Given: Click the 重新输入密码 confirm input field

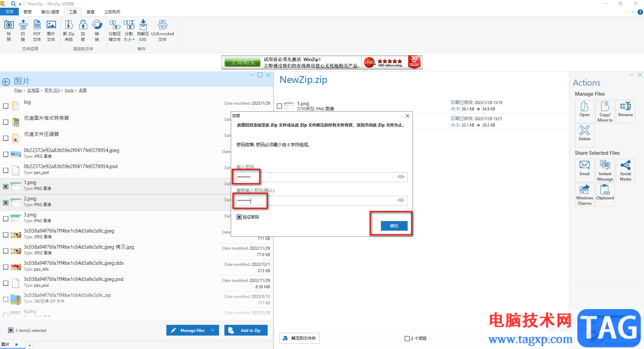Looking at the screenshot, I should click(x=321, y=200).
